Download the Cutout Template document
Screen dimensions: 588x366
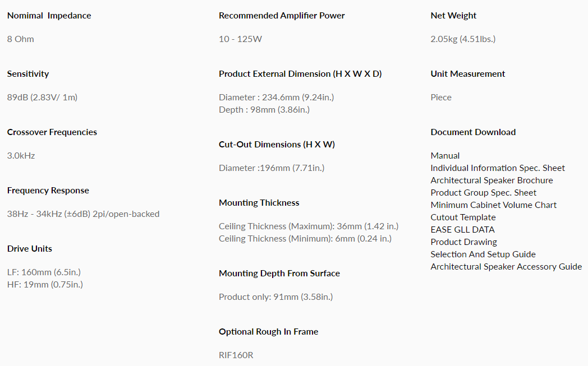(x=463, y=217)
